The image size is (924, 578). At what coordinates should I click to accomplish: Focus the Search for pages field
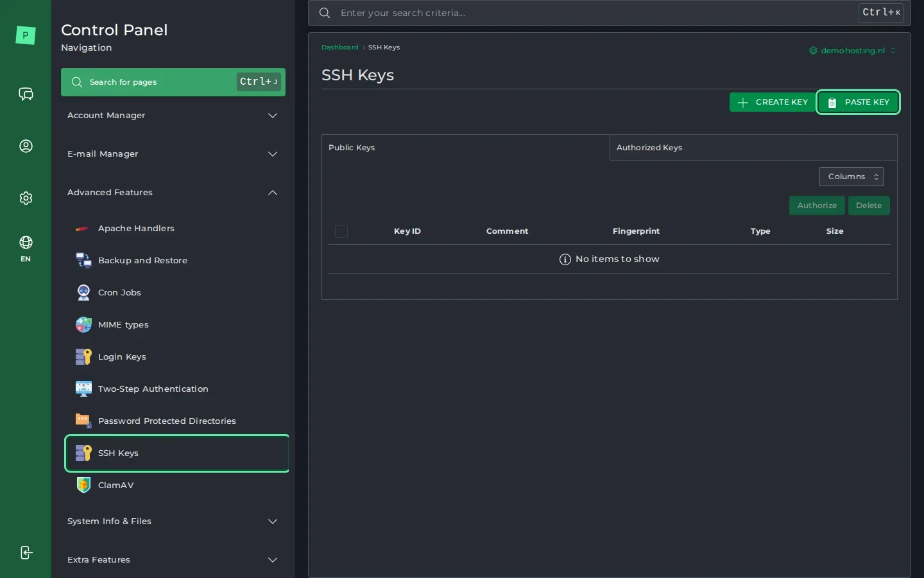coord(173,82)
